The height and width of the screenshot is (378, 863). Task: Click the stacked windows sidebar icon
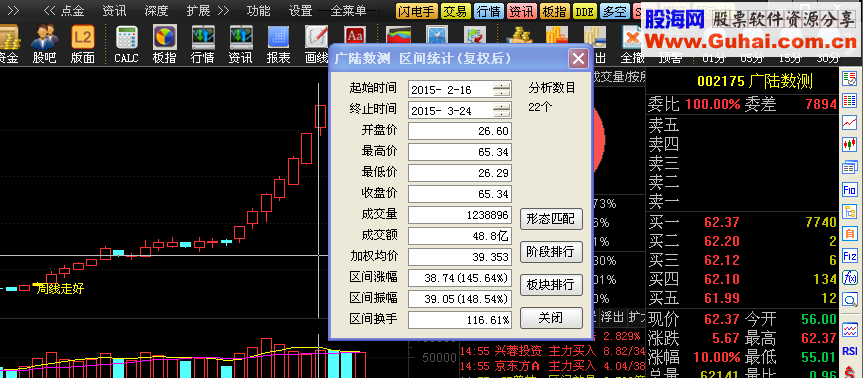coord(850,167)
